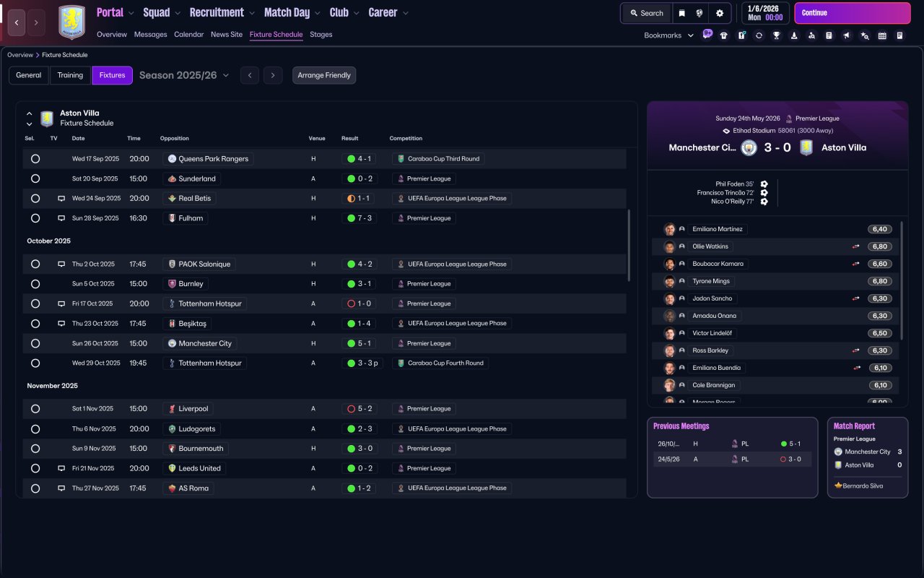This screenshot has width=924, height=578.
Task: Open the 9+ notifications chat icon
Action: [707, 35]
